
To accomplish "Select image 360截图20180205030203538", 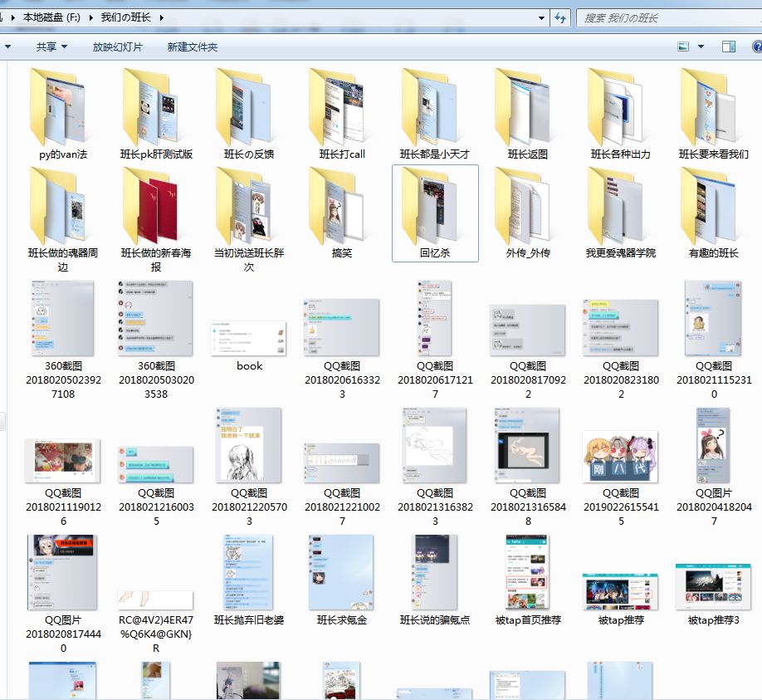I will (156, 340).
